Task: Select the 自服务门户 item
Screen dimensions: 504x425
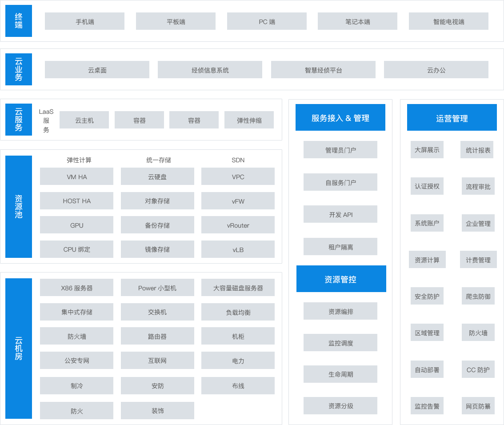Action: (340, 182)
